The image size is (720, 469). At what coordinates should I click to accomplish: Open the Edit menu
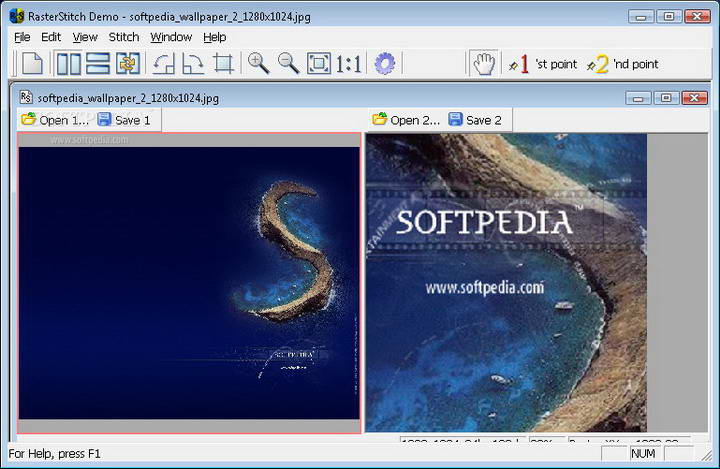click(51, 37)
